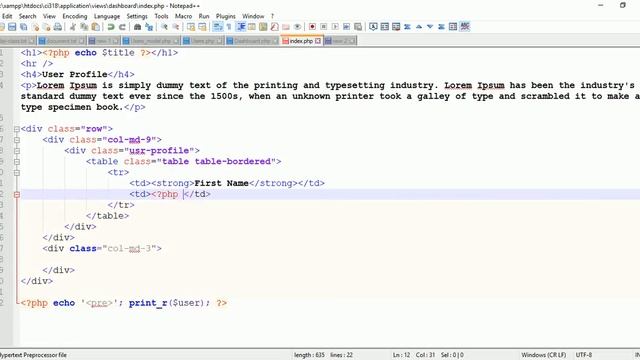Open Folder as Workspace icon
The width and height of the screenshot is (640, 360).
[x=286, y=27]
